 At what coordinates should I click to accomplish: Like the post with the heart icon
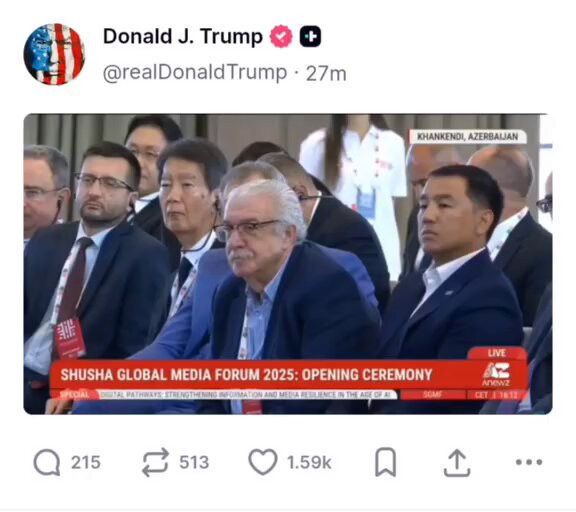(x=263, y=462)
